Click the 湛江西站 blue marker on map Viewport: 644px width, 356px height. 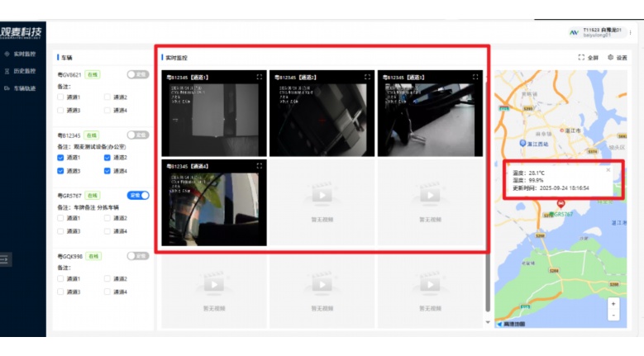coord(522,143)
